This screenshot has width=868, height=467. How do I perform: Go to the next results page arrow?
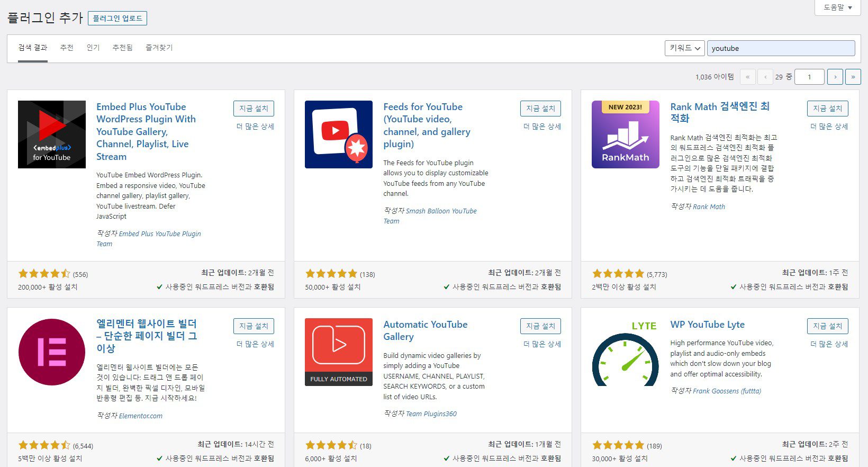pyautogui.click(x=835, y=77)
